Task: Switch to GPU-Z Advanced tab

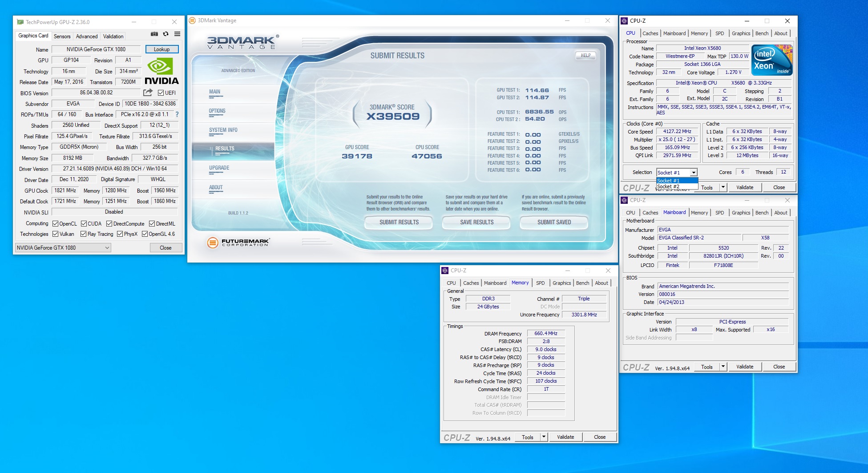Action: (87, 36)
